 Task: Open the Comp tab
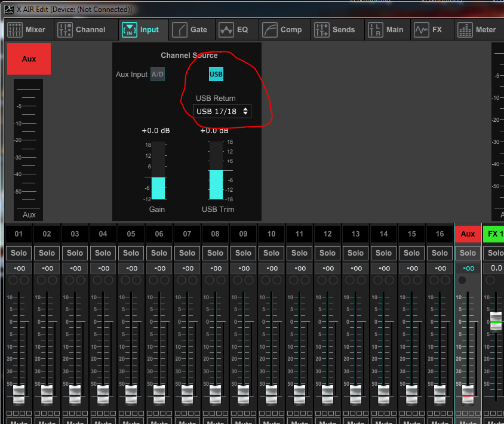285,30
